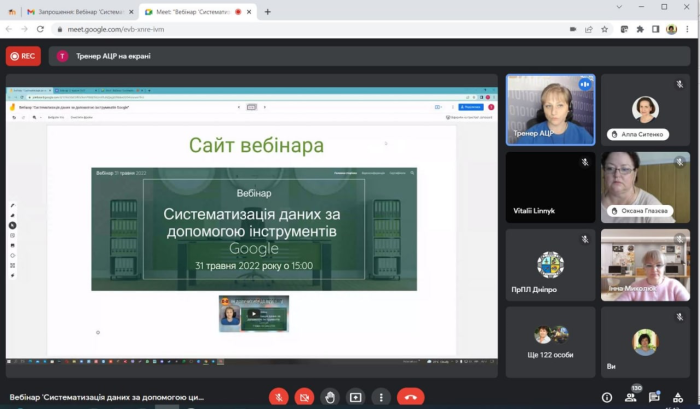Open Chrome three-dot menu

(688, 29)
